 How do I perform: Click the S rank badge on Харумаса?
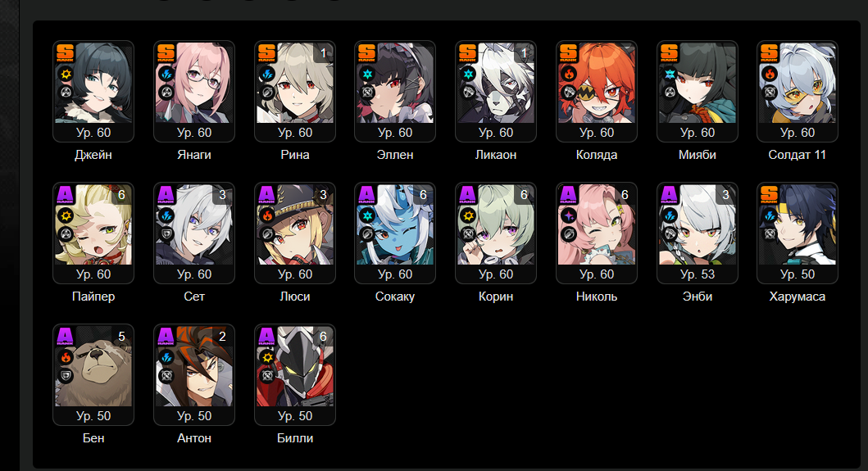770,194
